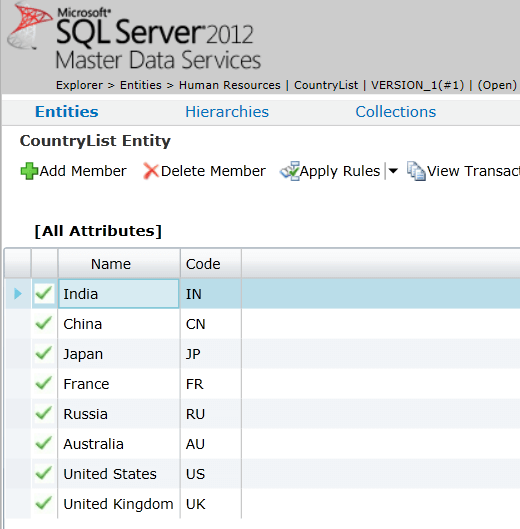The width and height of the screenshot is (520, 529).
Task: Click the validation checkmark for Russia row
Action: [44, 414]
